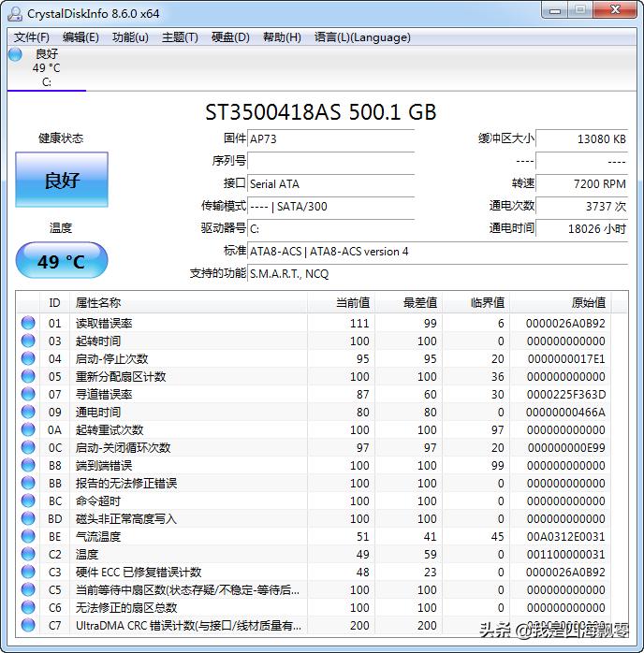Click status orb for 07 寻道错误率

pos(28,395)
